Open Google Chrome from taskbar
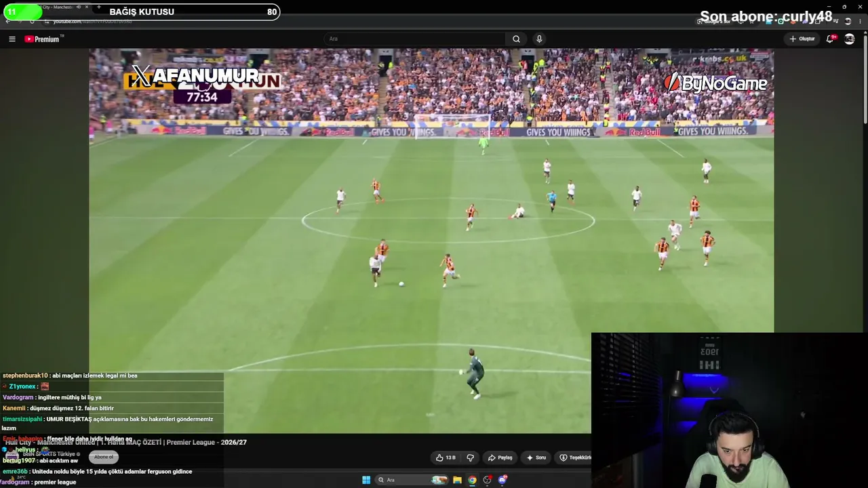Screen dimensions: 868x488 click(x=473, y=480)
